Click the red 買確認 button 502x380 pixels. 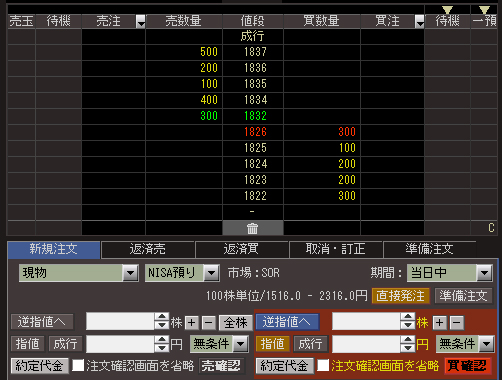[467, 366]
